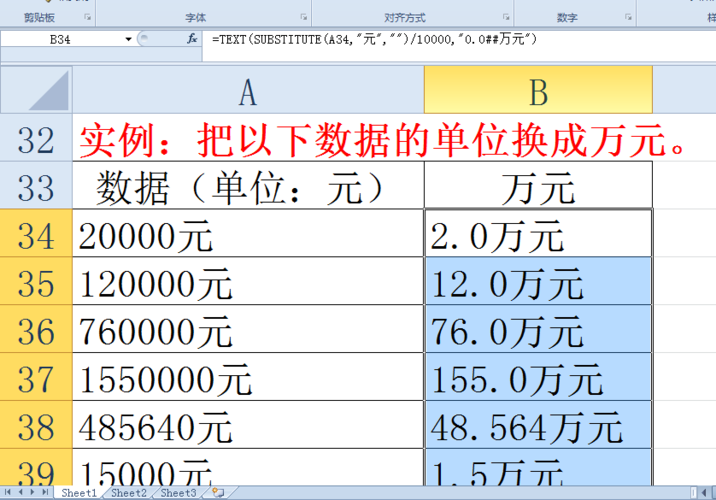Go to previous sheet navigation arrow
716x500 pixels.
[21, 492]
